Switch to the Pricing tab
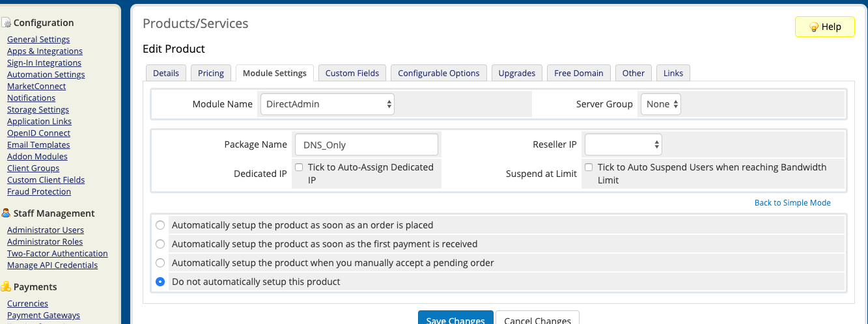This screenshot has width=868, height=324. (211, 73)
